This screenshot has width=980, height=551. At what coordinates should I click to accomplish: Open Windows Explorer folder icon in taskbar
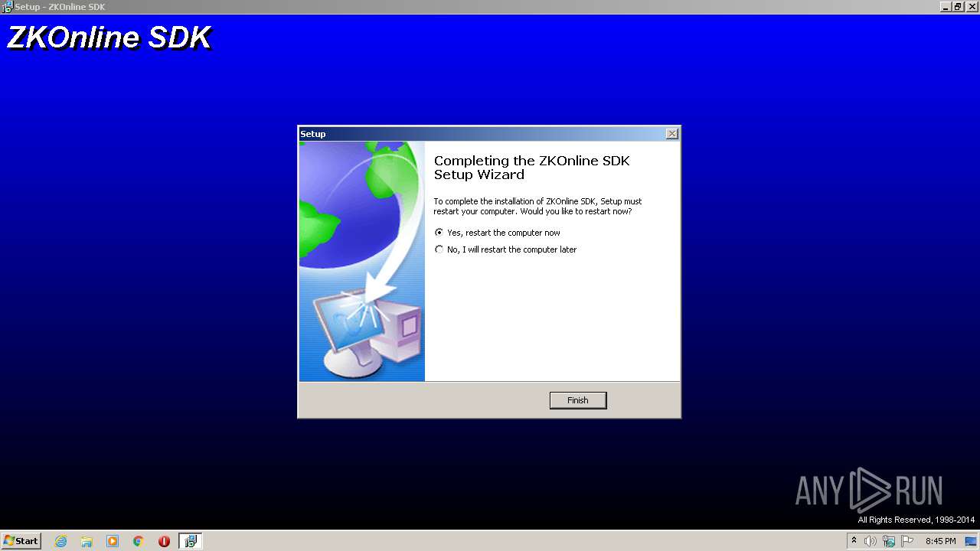[x=87, y=541]
